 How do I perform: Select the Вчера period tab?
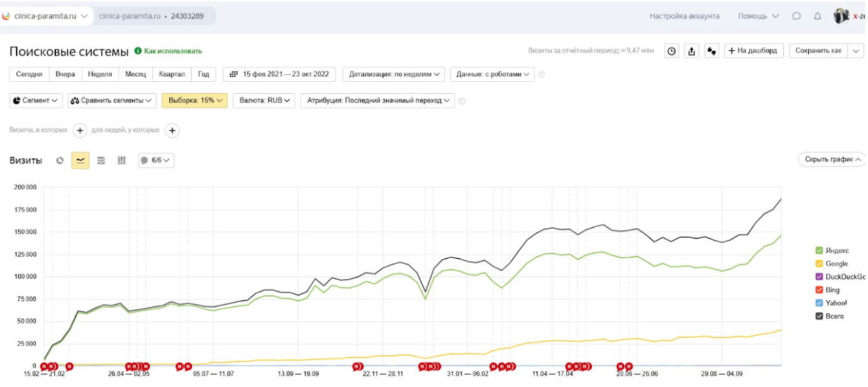click(65, 74)
